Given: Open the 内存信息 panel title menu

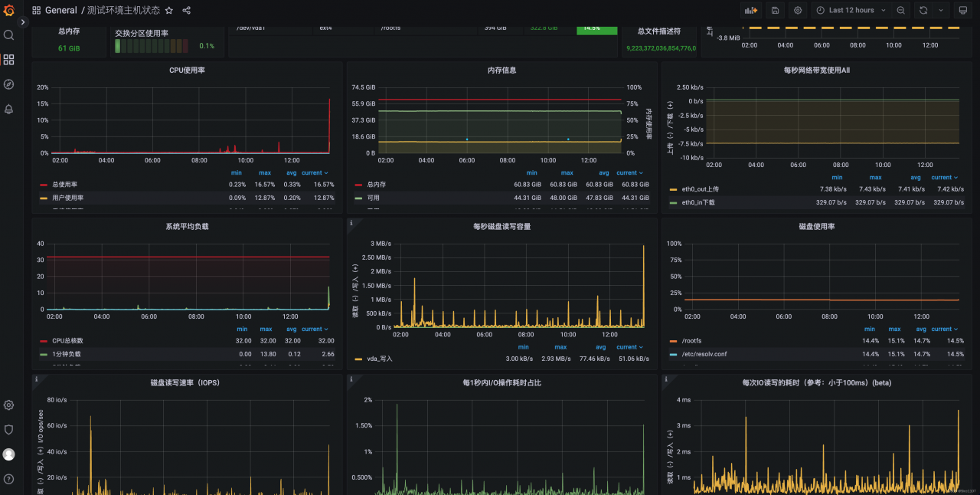Looking at the screenshot, I should (x=502, y=70).
